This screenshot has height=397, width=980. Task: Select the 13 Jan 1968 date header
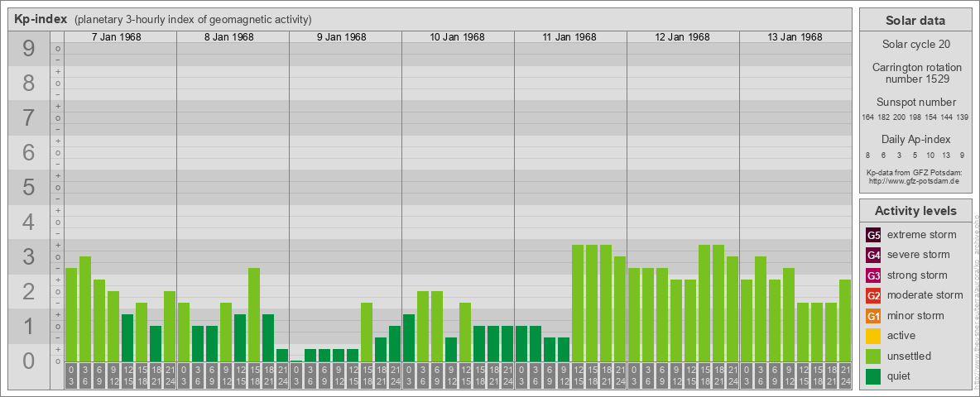click(795, 37)
